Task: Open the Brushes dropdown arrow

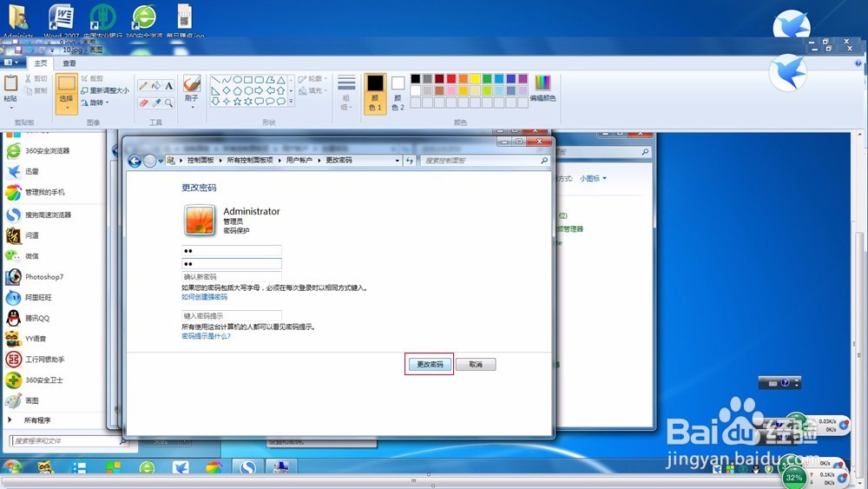Action: (192, 107)
